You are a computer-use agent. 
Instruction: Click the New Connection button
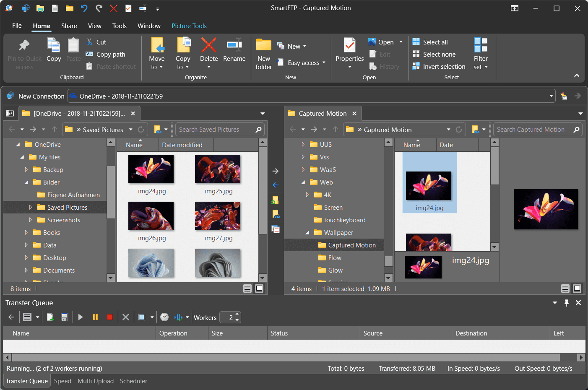click(35, 96)
